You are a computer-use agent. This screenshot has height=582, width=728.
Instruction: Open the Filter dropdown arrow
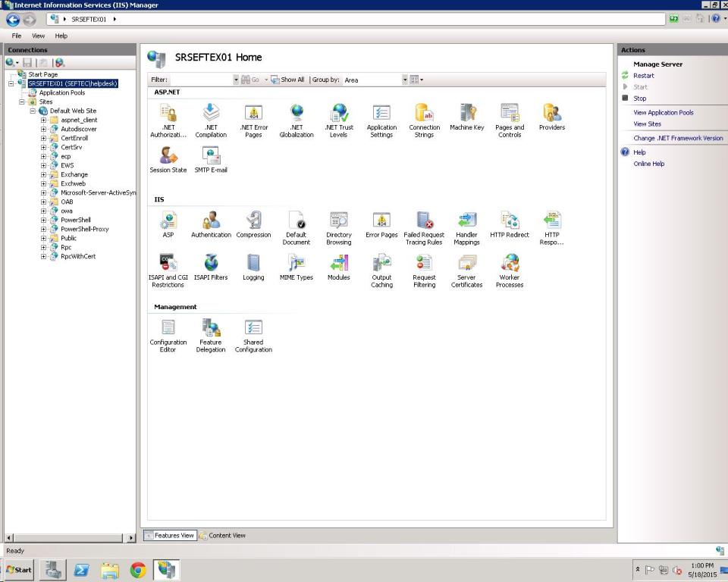[x=236, y=80]
